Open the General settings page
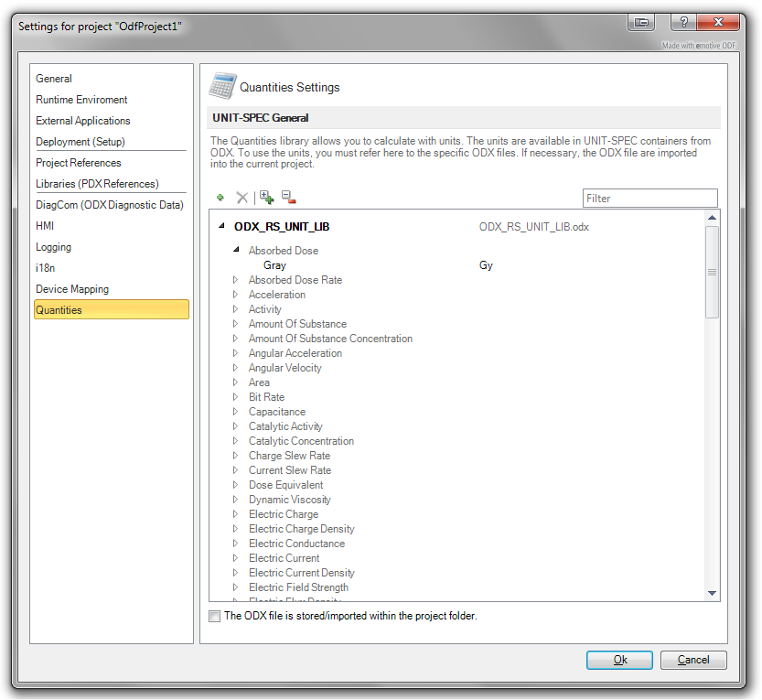762x700 pixels. [x=54, y=79]
